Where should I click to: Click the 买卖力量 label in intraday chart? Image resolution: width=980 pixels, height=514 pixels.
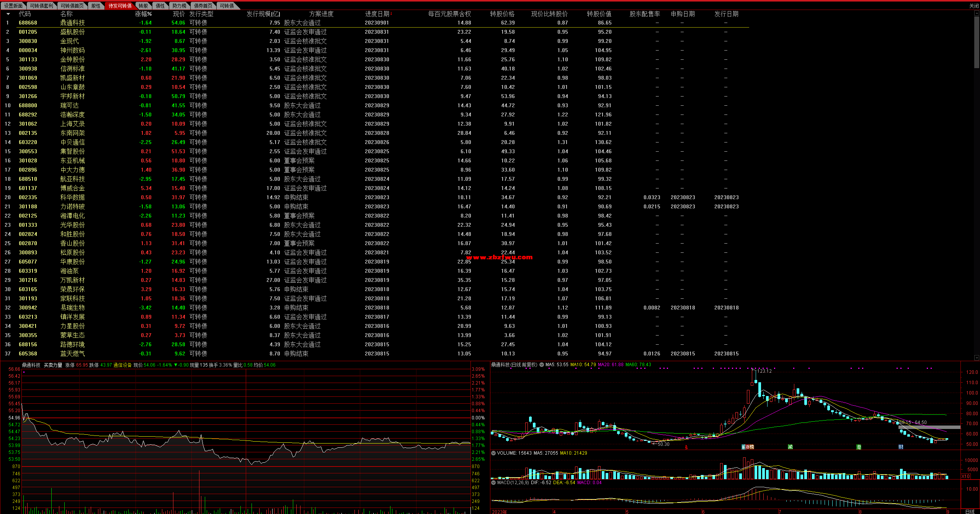point(53,365)
